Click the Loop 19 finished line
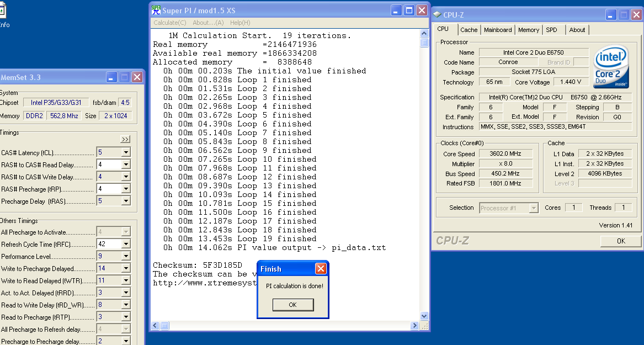 (240, 238)
